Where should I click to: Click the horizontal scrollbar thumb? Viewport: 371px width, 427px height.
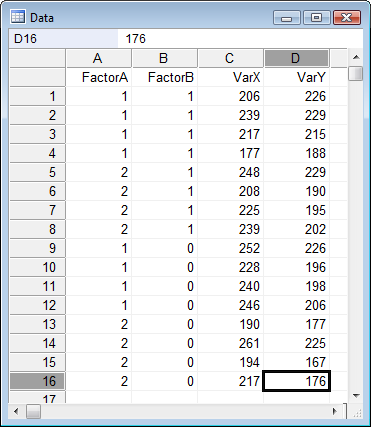click(33, 411)
